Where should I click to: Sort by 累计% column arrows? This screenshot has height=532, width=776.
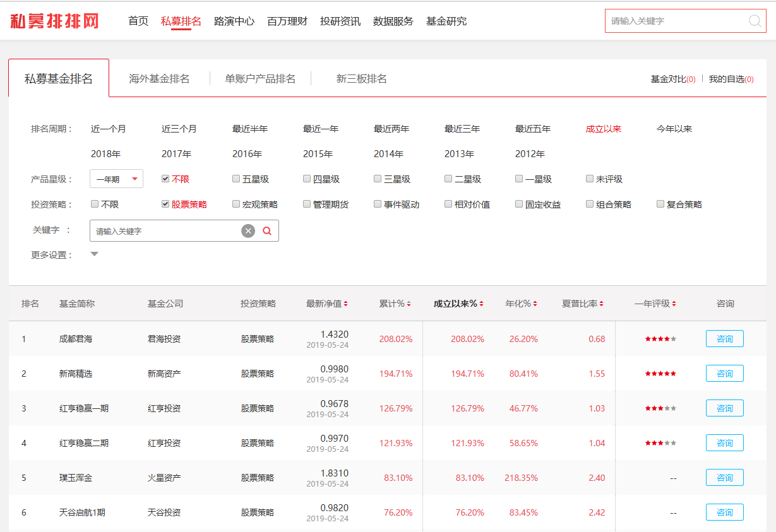click(x=409, y=304)
